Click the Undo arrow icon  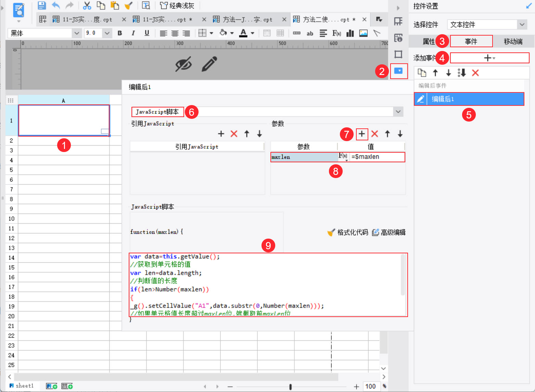[x=56, y=5]
